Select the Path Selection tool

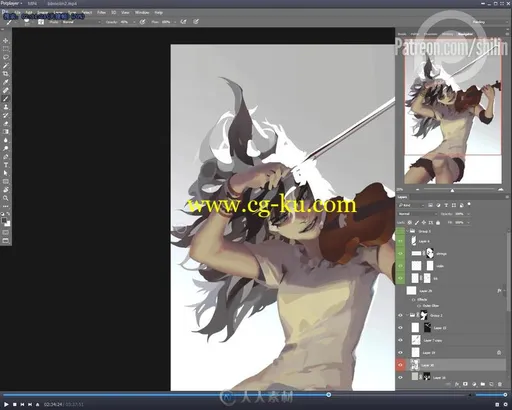click(x=6, y=173)
